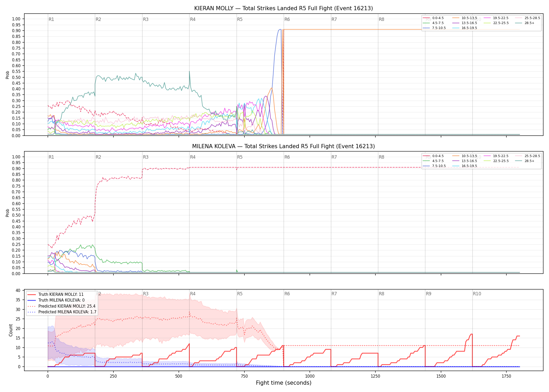Click the '1000' x-axis tick label
This screenshot has width=549, height=392.
tap(310, 376)
